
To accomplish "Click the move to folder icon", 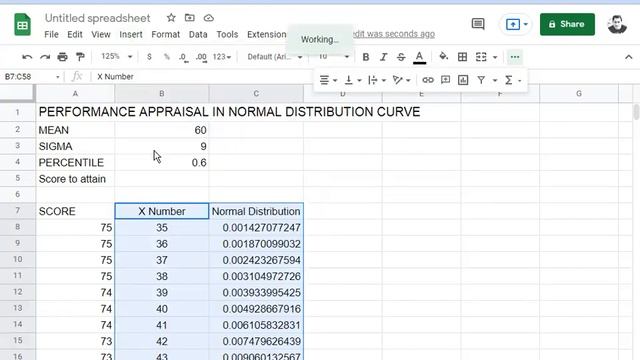I will pos(190,18).
